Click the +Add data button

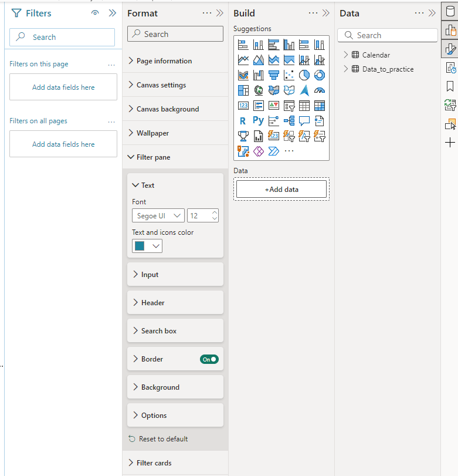281,189
